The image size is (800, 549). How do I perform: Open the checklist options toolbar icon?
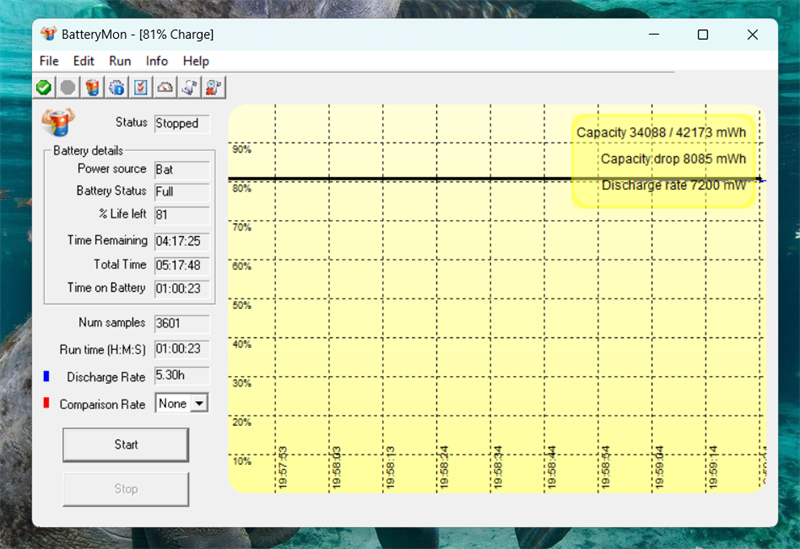click(141, 87)
